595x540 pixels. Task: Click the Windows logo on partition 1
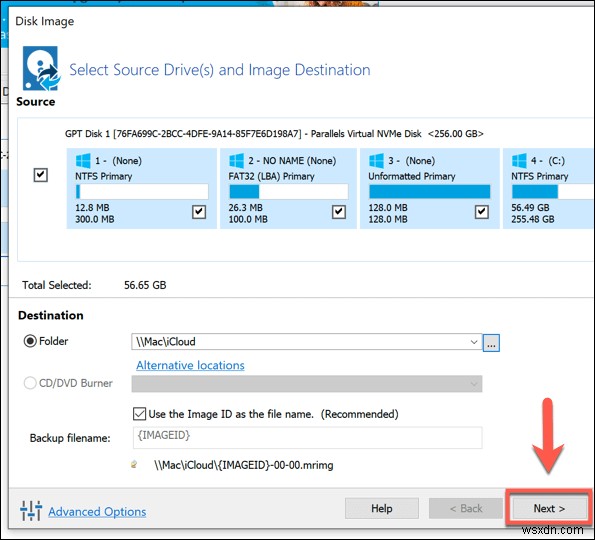(x=83, y=161)
